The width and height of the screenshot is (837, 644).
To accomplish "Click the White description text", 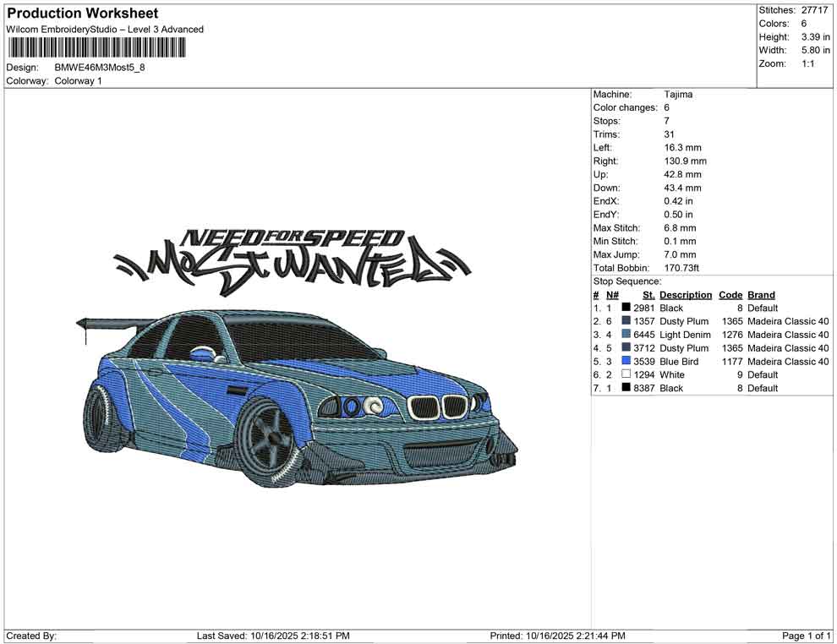I will pos(672,374).
